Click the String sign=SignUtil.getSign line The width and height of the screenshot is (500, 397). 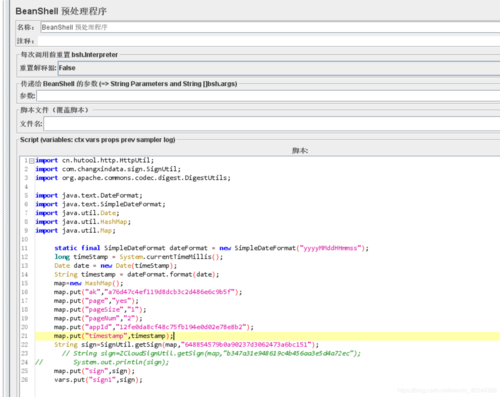click(x=186, y=345)
